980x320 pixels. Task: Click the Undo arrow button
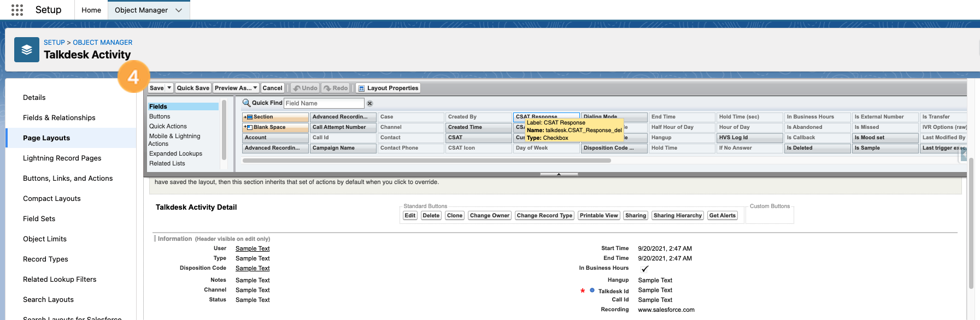tap(305, 88)
